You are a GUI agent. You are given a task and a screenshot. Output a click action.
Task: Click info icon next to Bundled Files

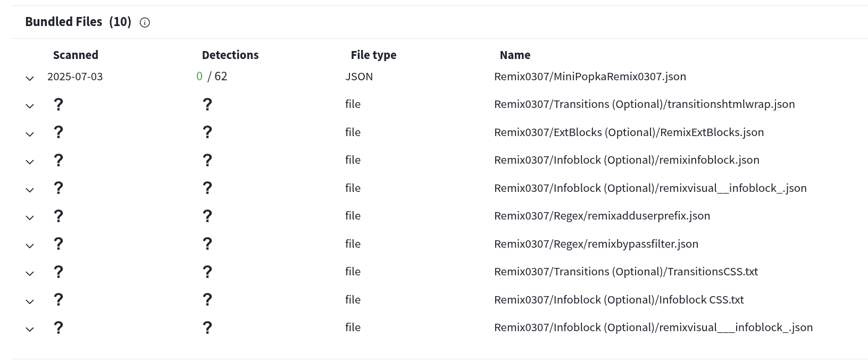(145, 22)
